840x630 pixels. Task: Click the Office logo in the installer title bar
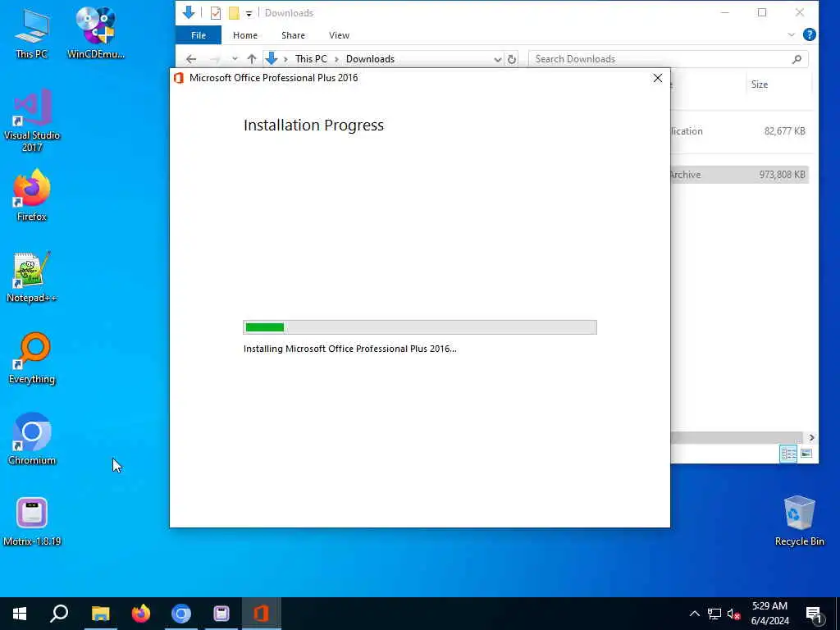click(179, 78)
